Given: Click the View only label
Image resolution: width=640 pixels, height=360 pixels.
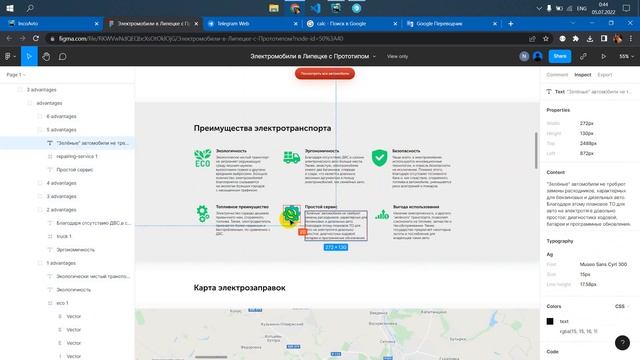Looking at the screenshot, I should coord(397,56).
